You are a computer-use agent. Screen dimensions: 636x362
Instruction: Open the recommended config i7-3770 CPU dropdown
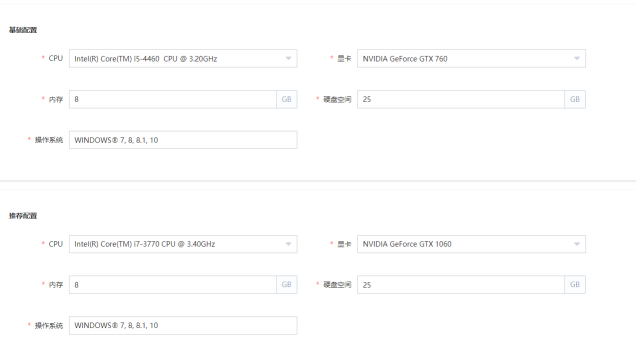click(x=183, y=244)
